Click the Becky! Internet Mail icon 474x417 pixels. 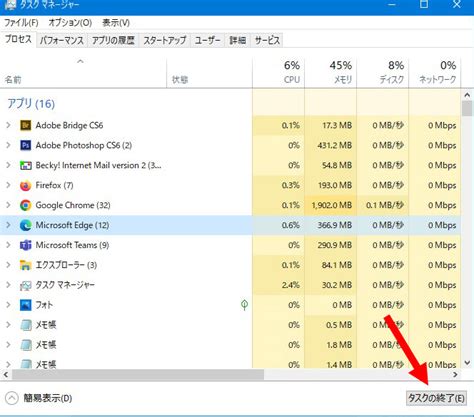26,165
